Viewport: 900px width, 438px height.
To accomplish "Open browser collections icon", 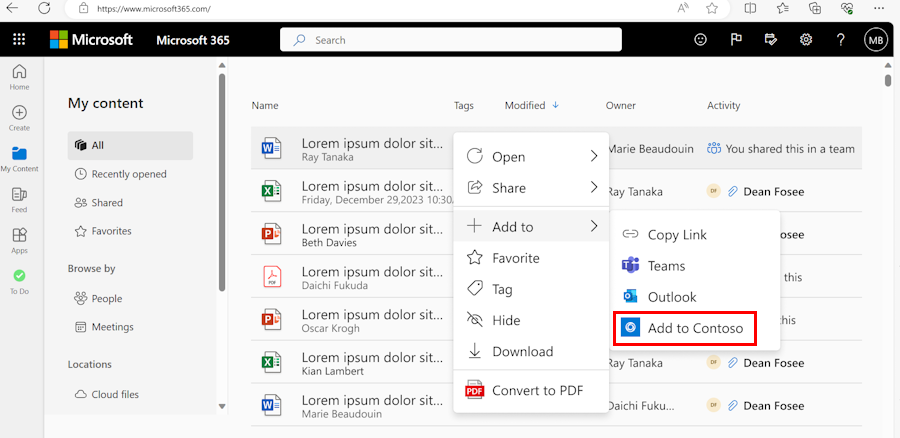I will click(814, 8).
